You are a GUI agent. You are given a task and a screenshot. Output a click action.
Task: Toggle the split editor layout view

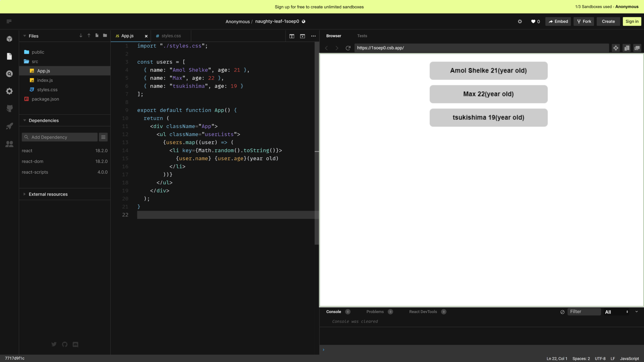[291, 36]
